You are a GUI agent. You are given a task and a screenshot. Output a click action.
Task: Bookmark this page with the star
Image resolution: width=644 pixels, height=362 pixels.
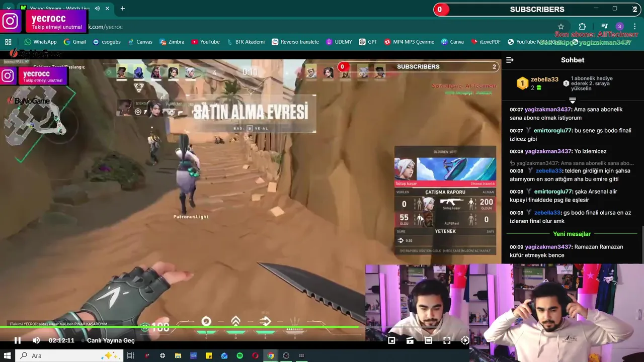click(561, 27)
